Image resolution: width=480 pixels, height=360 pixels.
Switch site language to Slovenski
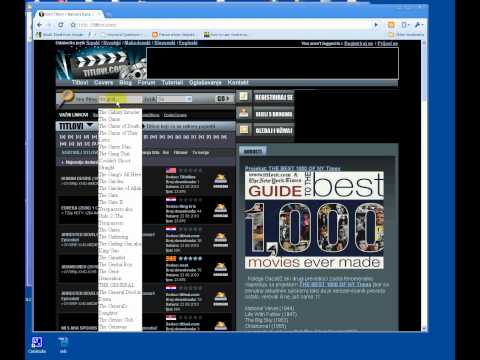pyautogui.click(x=165, y=43)
